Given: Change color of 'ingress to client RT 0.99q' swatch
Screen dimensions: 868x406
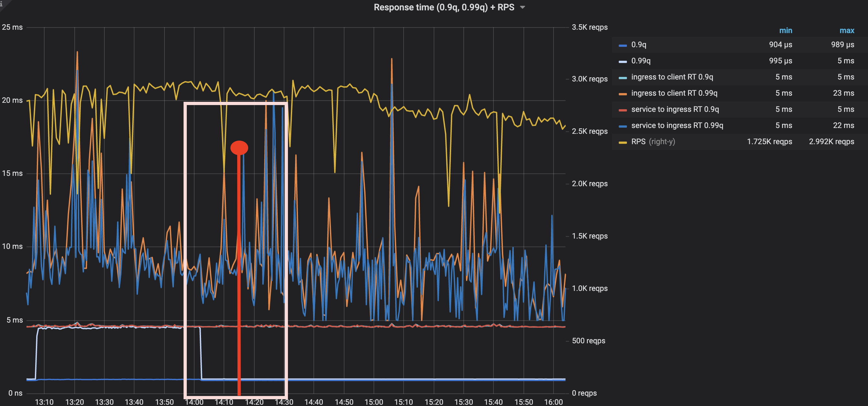Looking at the screenshot, I should (623, 94).
